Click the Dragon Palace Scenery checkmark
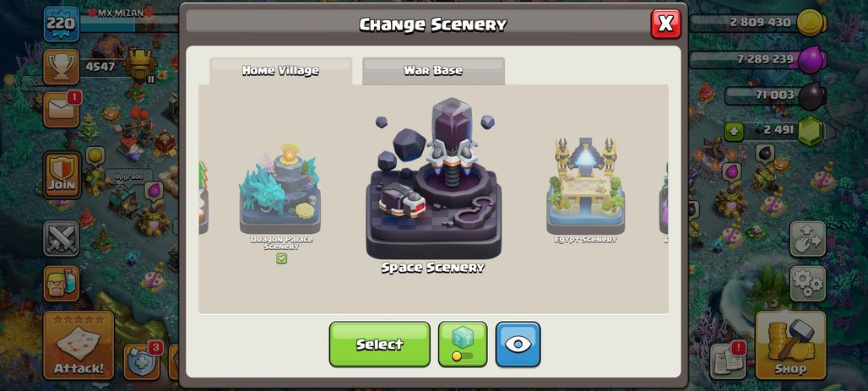Image resolution: width=868 pixels, height=391 pixels. point(282,258)
